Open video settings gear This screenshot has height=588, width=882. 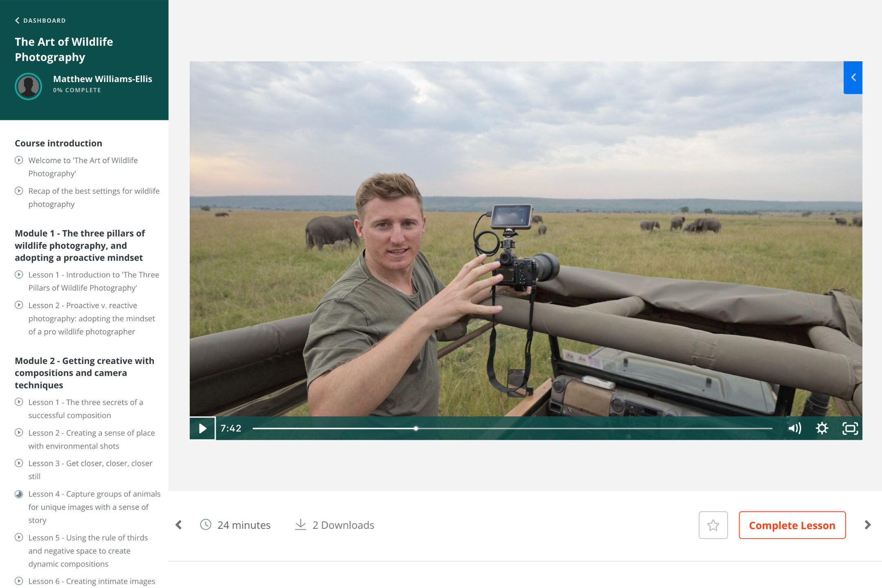coord(822,428)
